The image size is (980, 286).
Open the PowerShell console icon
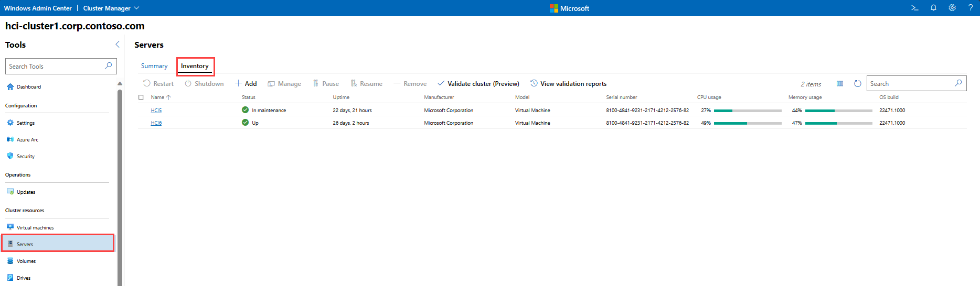(x=914, y=8)
